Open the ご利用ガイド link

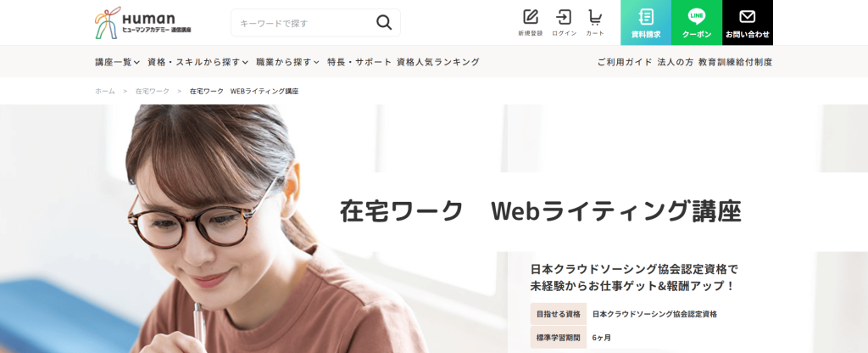pos(625,62)
